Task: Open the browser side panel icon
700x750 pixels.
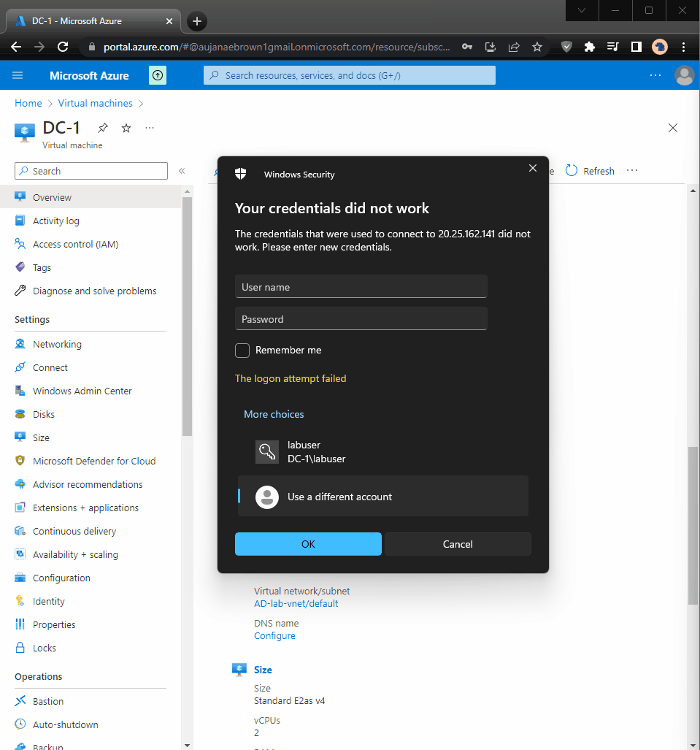Action: [636, 47]
